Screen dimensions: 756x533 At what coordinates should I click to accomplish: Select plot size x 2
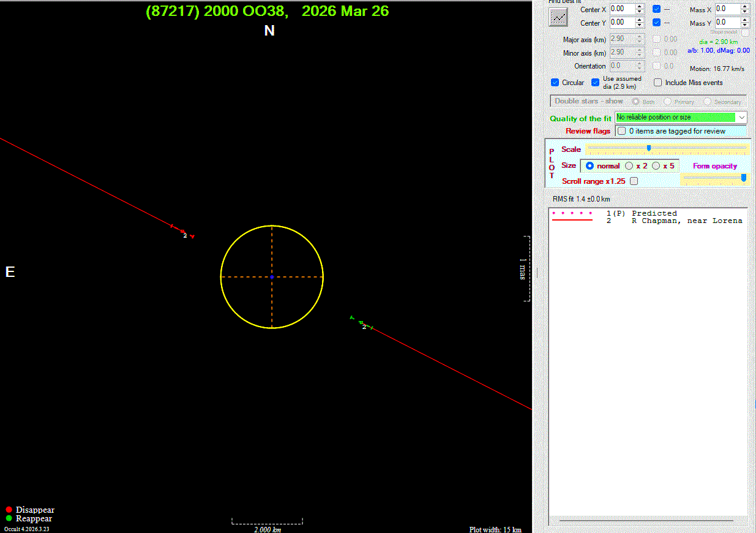[629, 166]
